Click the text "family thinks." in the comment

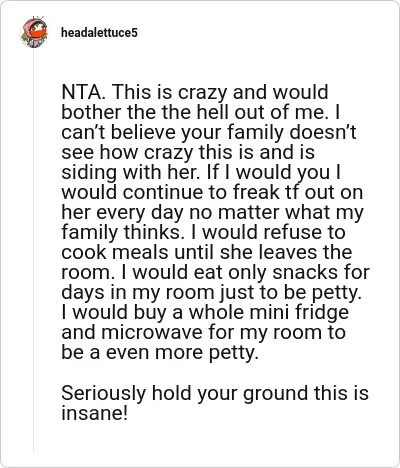coord(121,232)
